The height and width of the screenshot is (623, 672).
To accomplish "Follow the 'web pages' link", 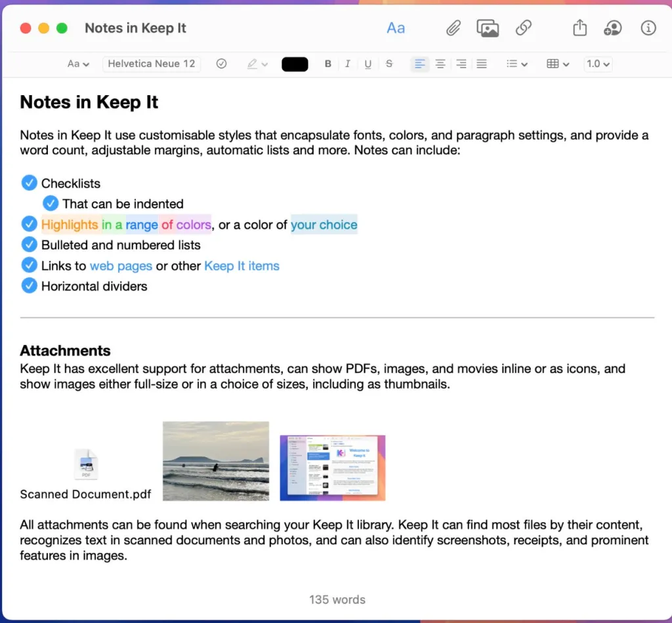I will pos(121,266).
